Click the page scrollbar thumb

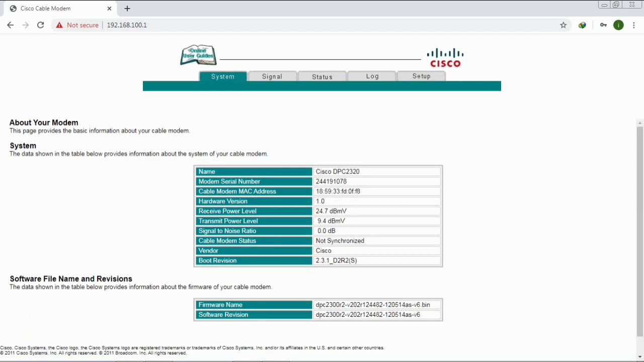(x=640, y=231)
